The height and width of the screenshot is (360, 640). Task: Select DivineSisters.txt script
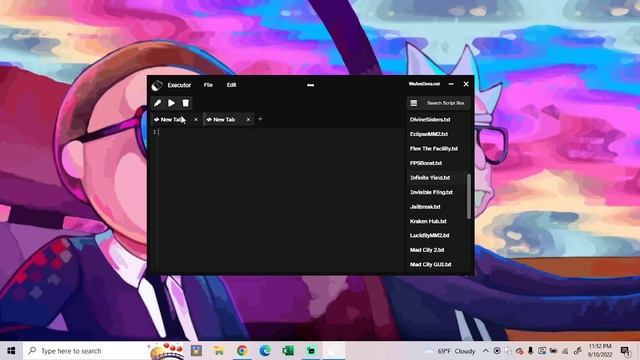(430, 120)
